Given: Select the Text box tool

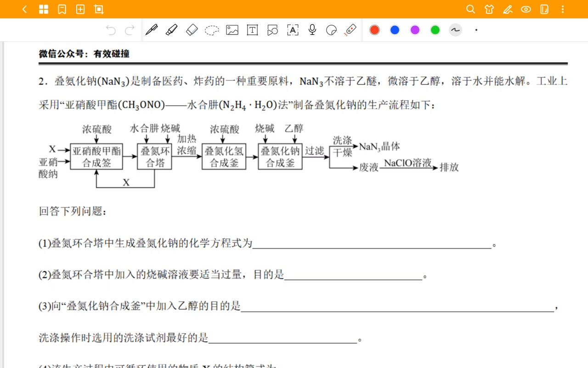Looking at the screenshot, I should tap(252, 30).
